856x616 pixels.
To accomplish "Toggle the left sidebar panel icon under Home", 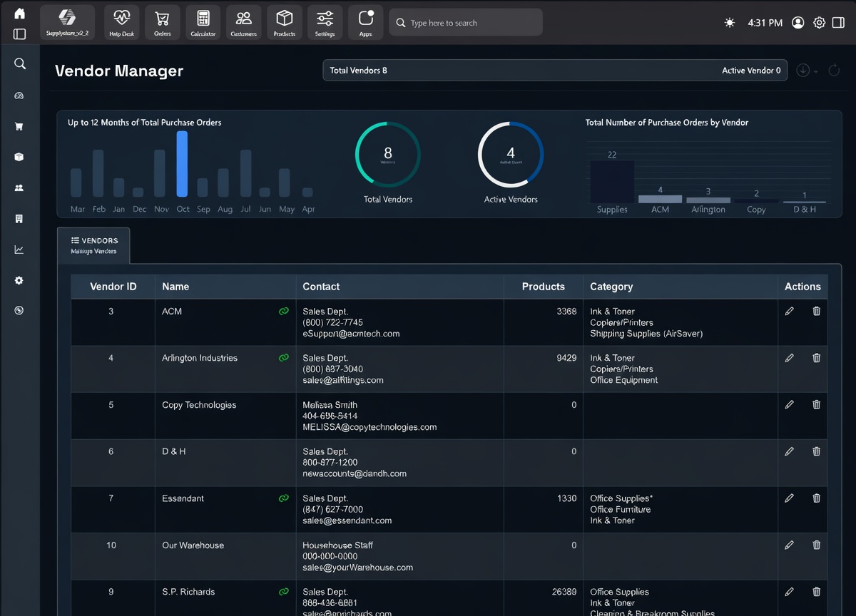I will (19, 34).
